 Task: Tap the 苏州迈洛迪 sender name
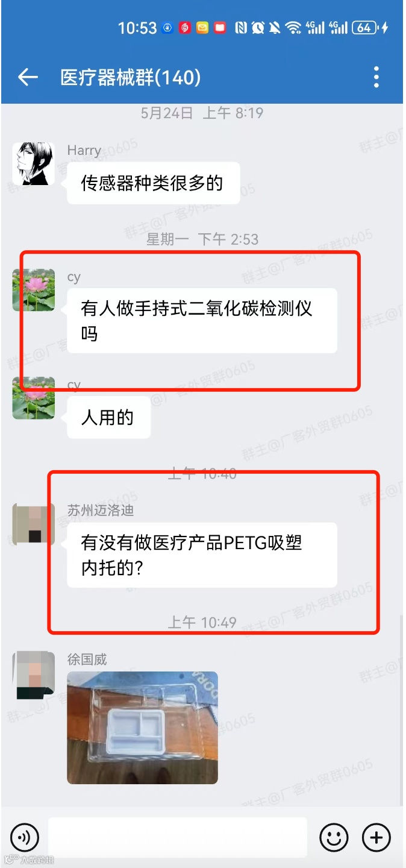pos(101,510)
